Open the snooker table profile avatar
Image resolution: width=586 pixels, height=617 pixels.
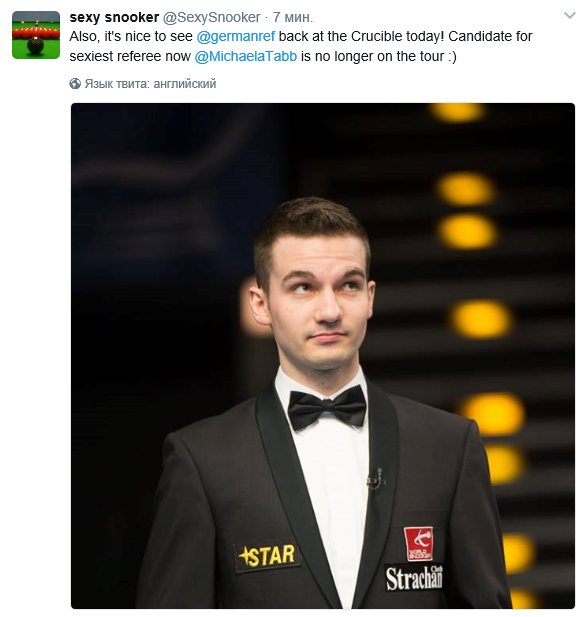click(x=36, y=35)
